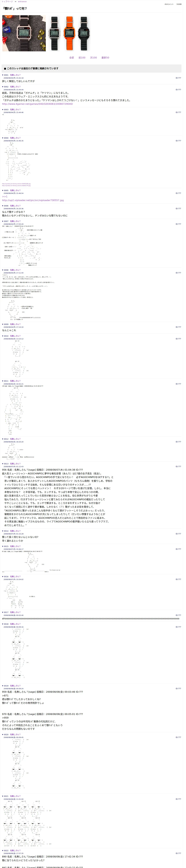
Task: Collapse post 0010 with its triangle
Action: point(3,336)
